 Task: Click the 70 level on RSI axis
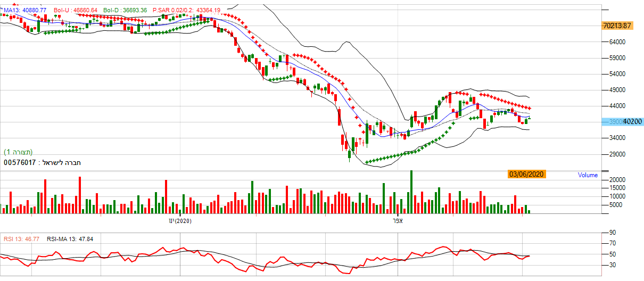(613, 243)
